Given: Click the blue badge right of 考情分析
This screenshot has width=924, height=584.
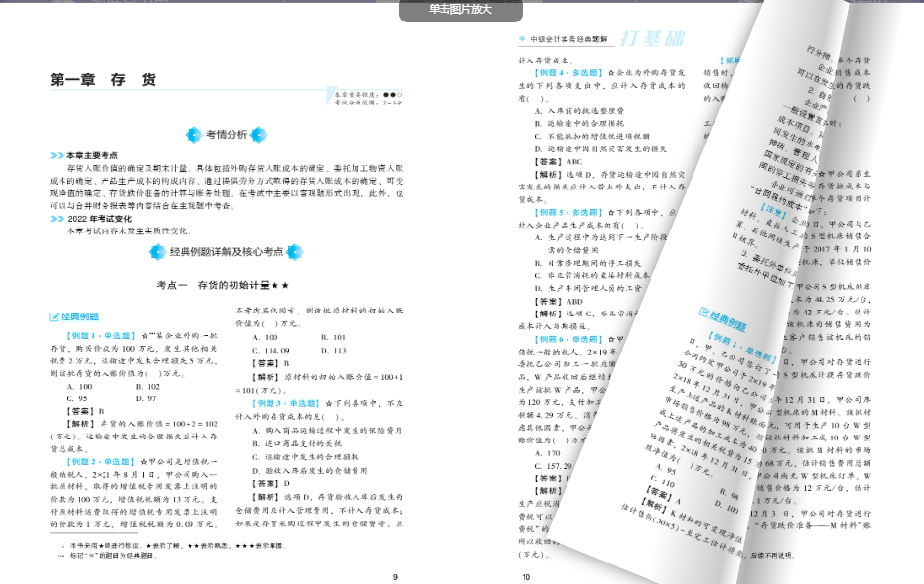Looking at the screenshot, I should click(x=258, y=134).
